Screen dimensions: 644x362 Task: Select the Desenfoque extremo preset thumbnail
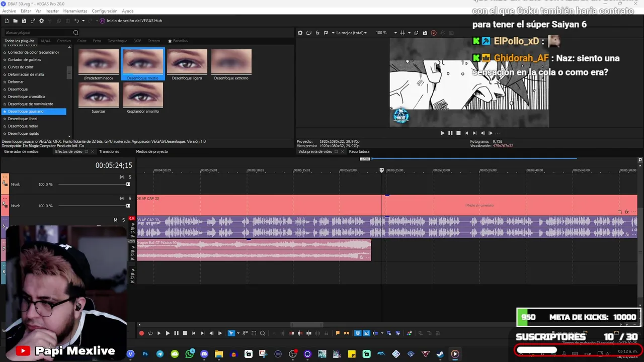point(231,64)
